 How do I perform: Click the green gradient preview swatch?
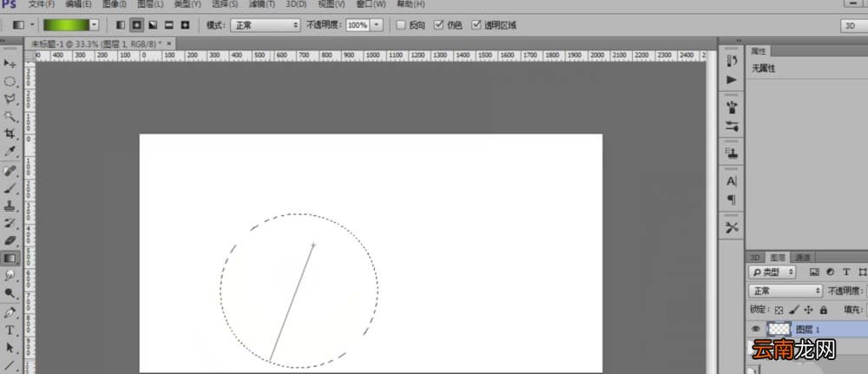(x=67, y=25)
